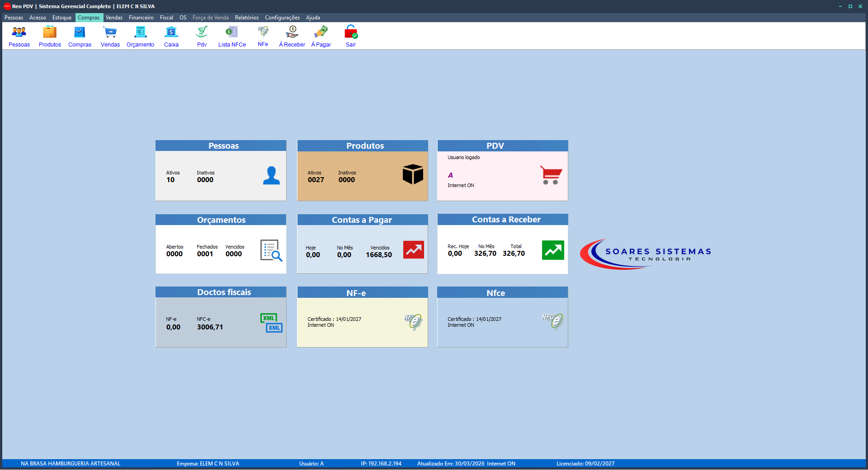Open the NFe toolbar icon
This screenshot has height=470, width=868.
click(x=263, y=36)
